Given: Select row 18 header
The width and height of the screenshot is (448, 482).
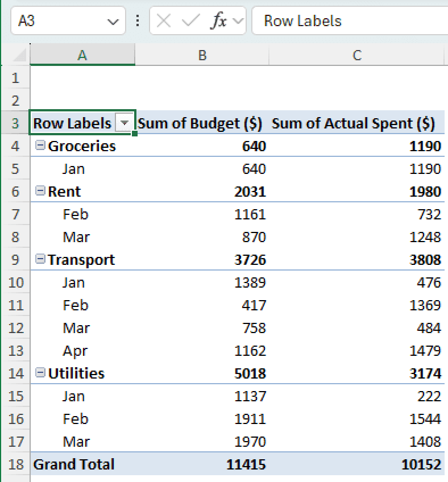Looking at the screenshot, I should [x=16, y=464].
